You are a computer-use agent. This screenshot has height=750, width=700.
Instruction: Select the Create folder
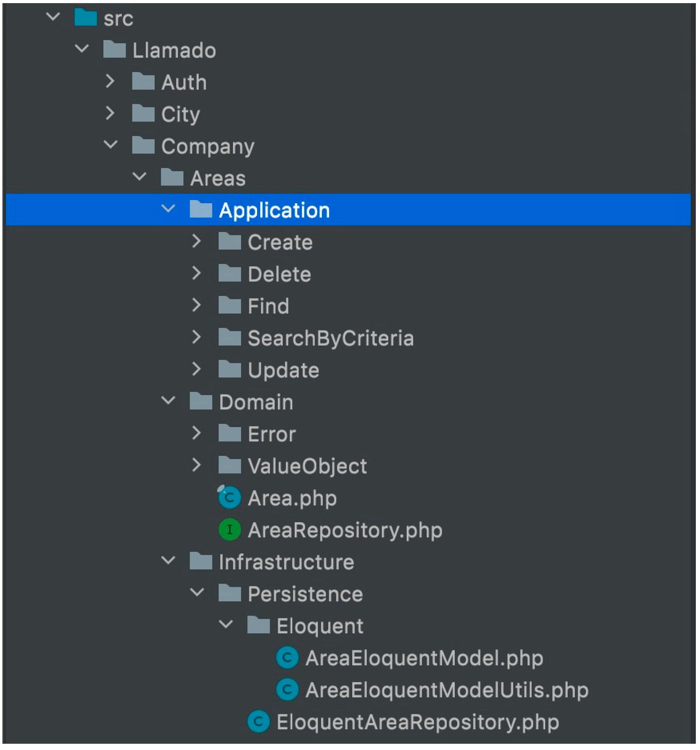(x=280, y=242)
